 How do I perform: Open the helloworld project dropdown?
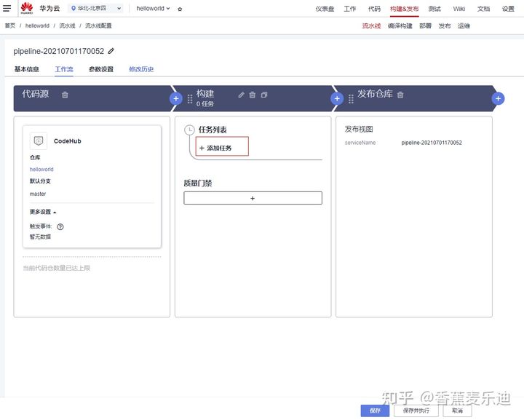pos(153,8)
